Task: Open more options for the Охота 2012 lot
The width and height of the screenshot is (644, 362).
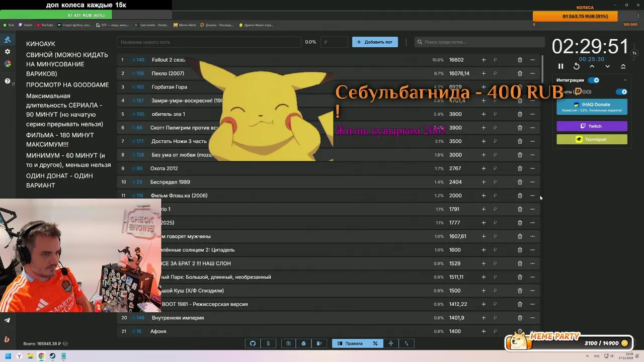Action: tap(532, 168)
